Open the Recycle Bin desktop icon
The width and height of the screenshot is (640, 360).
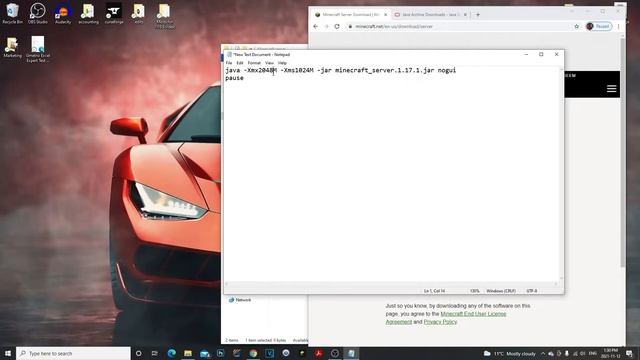pos(12,13)
